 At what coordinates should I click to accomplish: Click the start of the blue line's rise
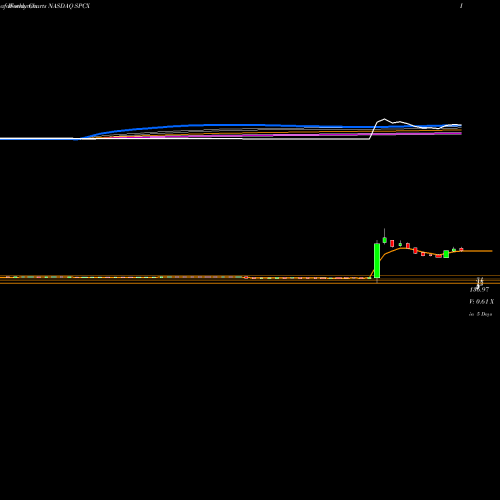(78, 139)
